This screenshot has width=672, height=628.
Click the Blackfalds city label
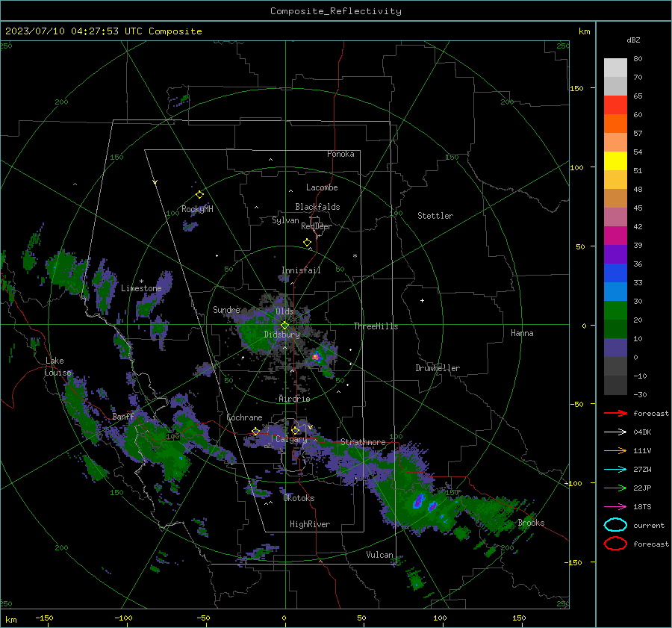(317, 207)
